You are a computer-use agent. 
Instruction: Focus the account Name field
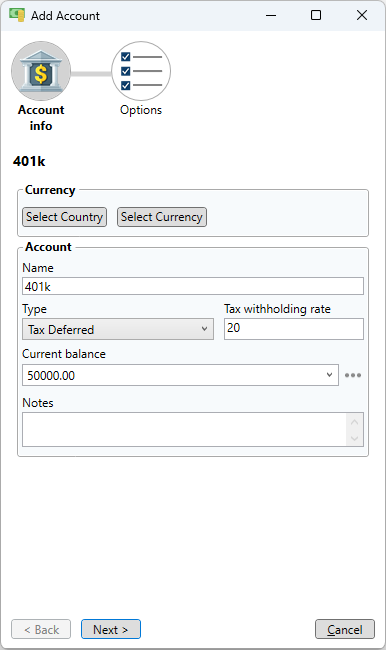click(193, 286)
